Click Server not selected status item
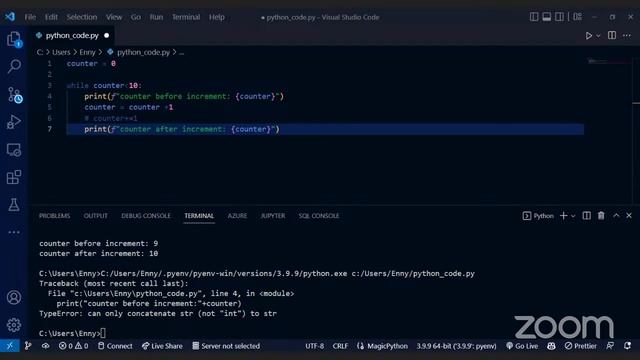The height and width of the screenshot is (360, 640). click(x=226, y=346)
